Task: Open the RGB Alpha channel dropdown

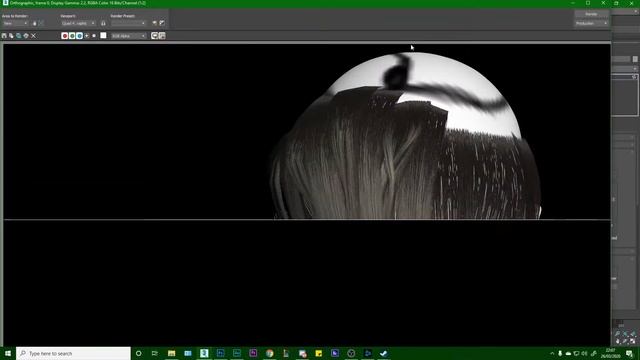Action: point(129,36)
